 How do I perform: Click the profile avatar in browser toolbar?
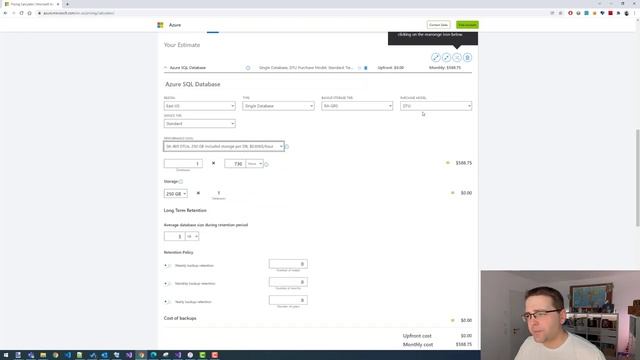627,13
